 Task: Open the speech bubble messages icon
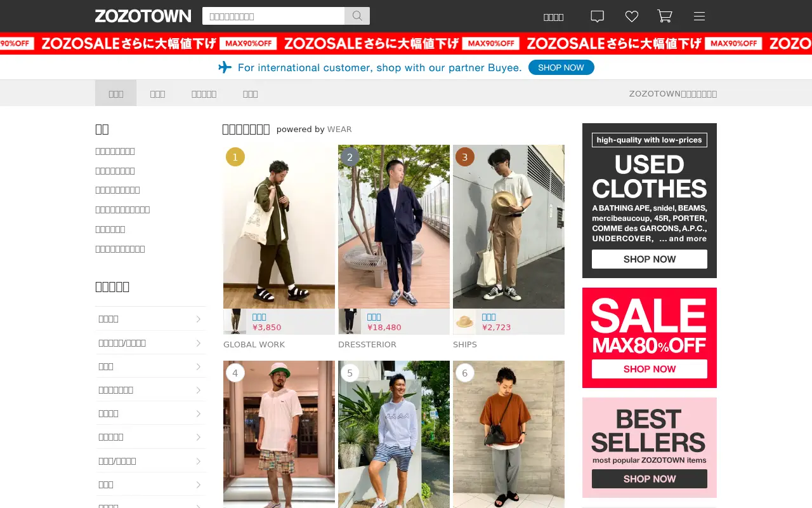597,17
